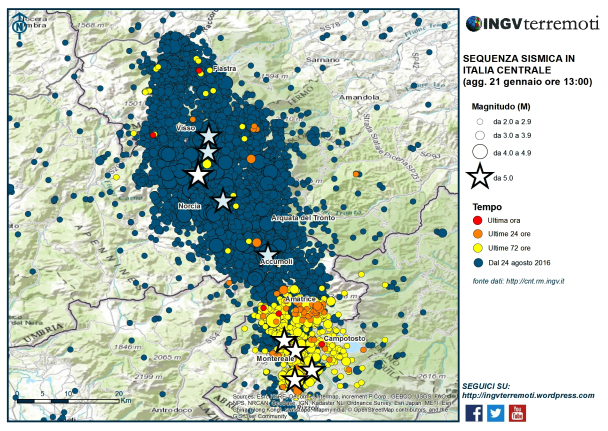The width and height of the screenshot is (608, 431).
Task: Click the star marker beside the Visso label
Action: [209, 136]
